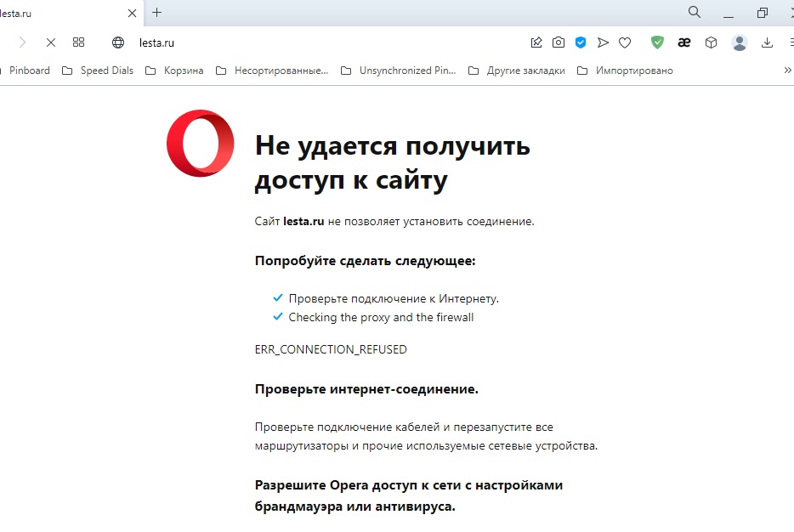Click 'Проверьте интернет-соединение.' heading
794x532 pixels.
point(366,389)
